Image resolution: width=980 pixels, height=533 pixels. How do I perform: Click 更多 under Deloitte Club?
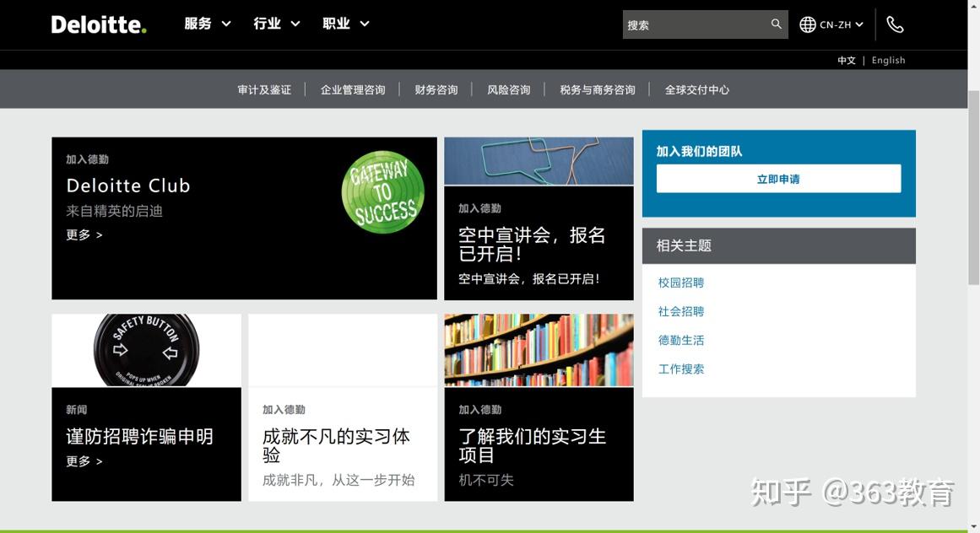pos(84,234)
